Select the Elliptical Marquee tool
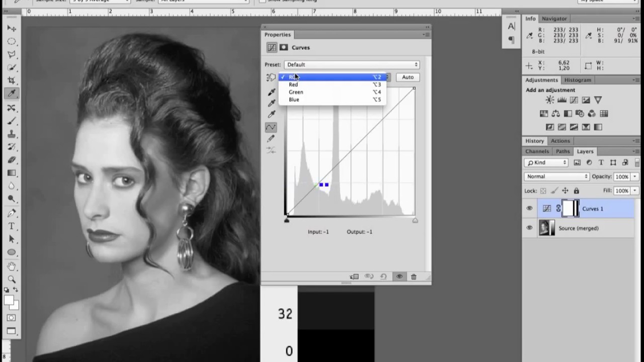The image size is (644, 362). 12,41
